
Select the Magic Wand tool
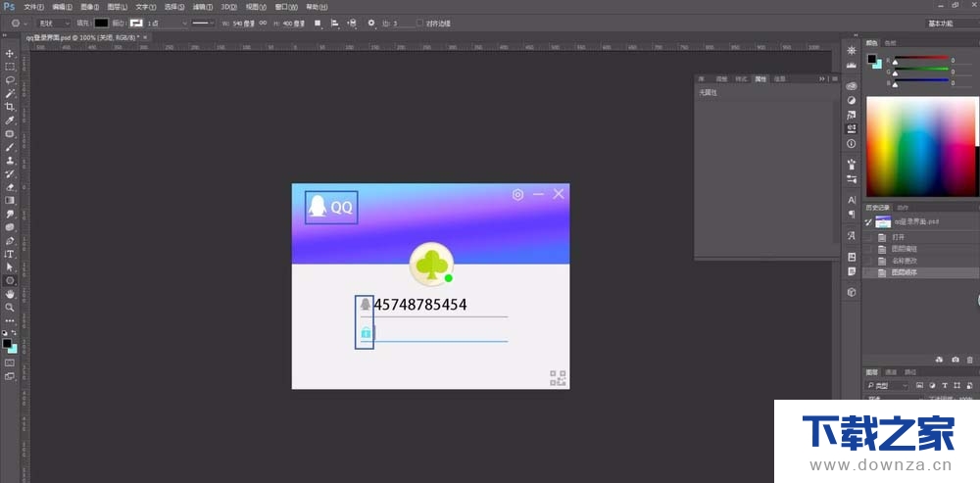pos(10,93)
